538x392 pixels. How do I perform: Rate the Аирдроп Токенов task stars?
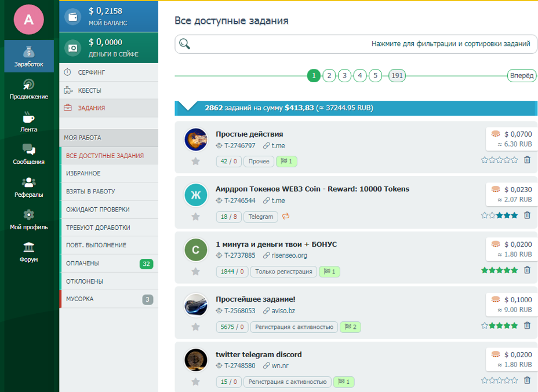(500, 215)
